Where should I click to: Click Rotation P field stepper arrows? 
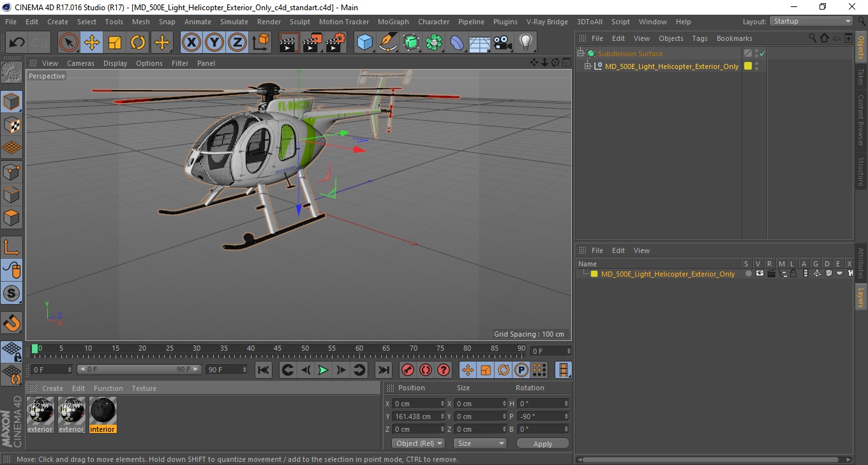click(566, 416)
